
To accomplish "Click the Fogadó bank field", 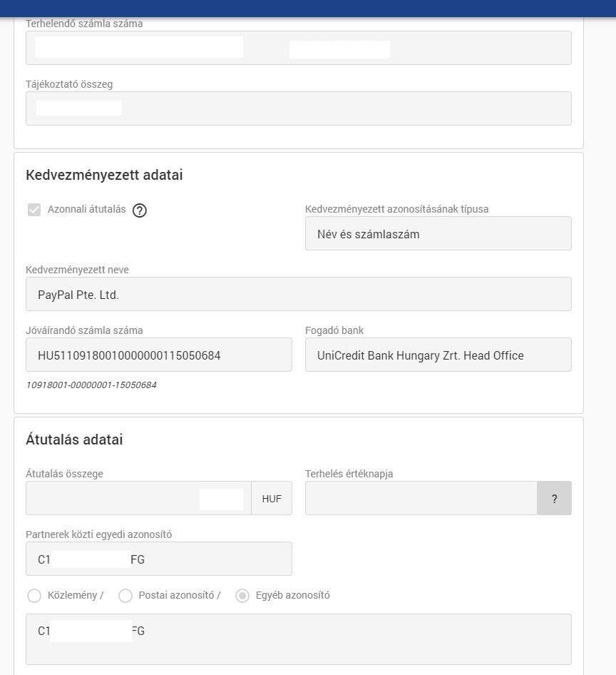I will [x=438, y=355].
